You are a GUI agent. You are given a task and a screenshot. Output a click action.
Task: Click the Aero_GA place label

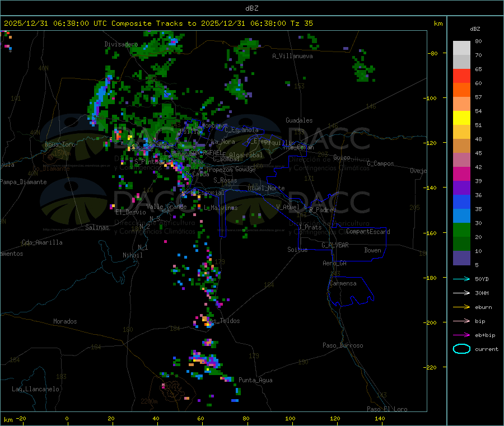(335, 263)
